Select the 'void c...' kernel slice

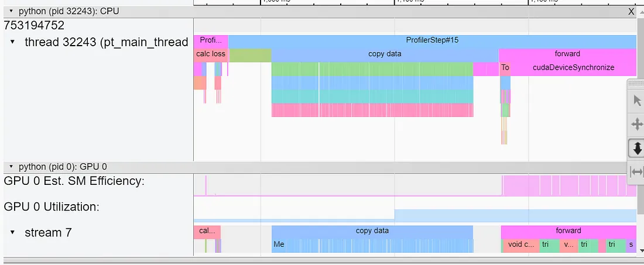[x=520, y=246]
